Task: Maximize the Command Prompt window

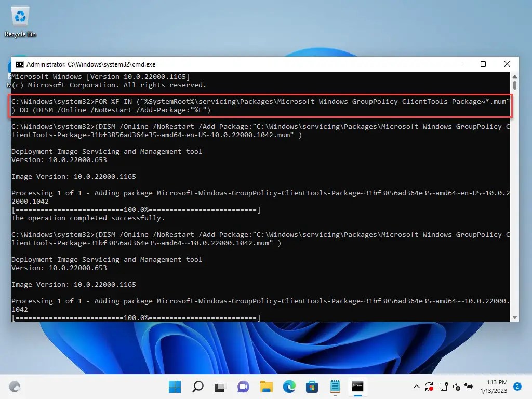Action: (x=483, y=64)
